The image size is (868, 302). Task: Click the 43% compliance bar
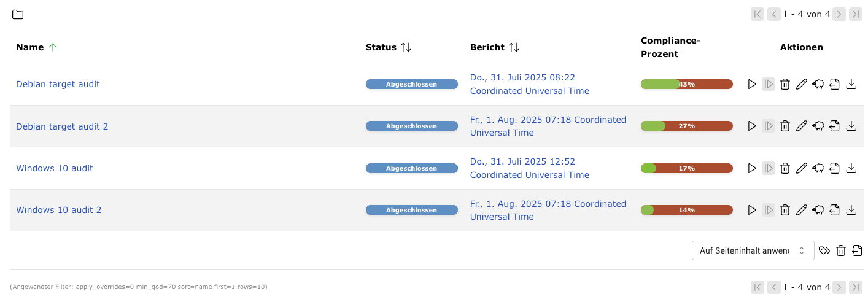pyautogui.click(x=686, y=84)
